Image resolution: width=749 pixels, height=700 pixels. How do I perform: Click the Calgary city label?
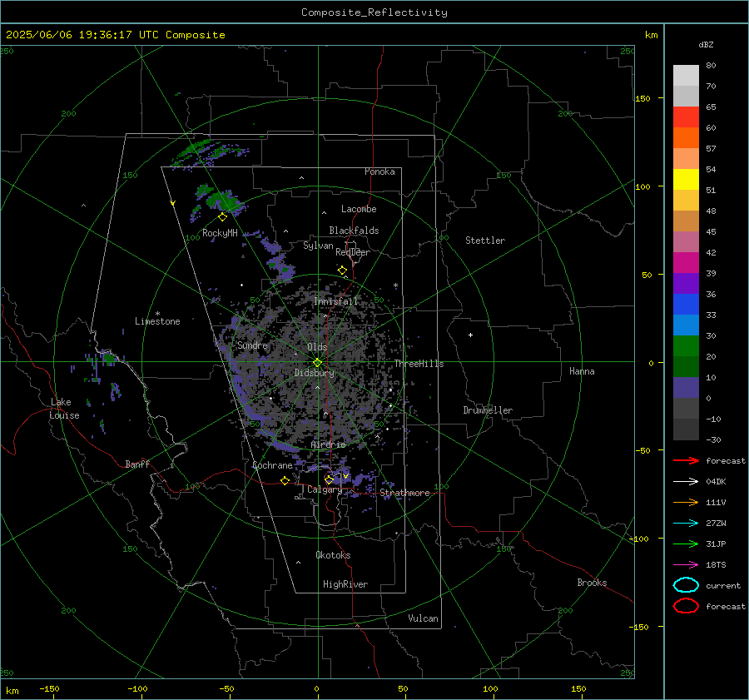(x=325, y=489)
